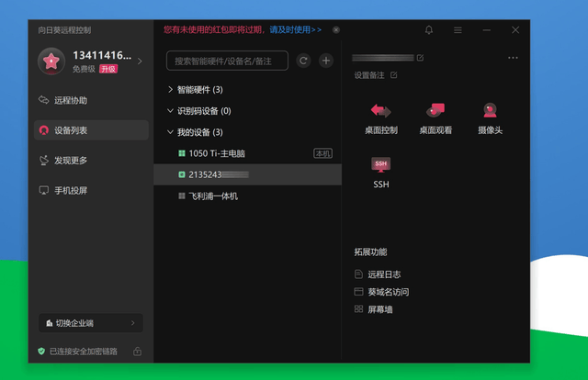This screenshot has height=380, width=588.
Task: Click the 升级 upgrade badge
Action: [108, 69]
